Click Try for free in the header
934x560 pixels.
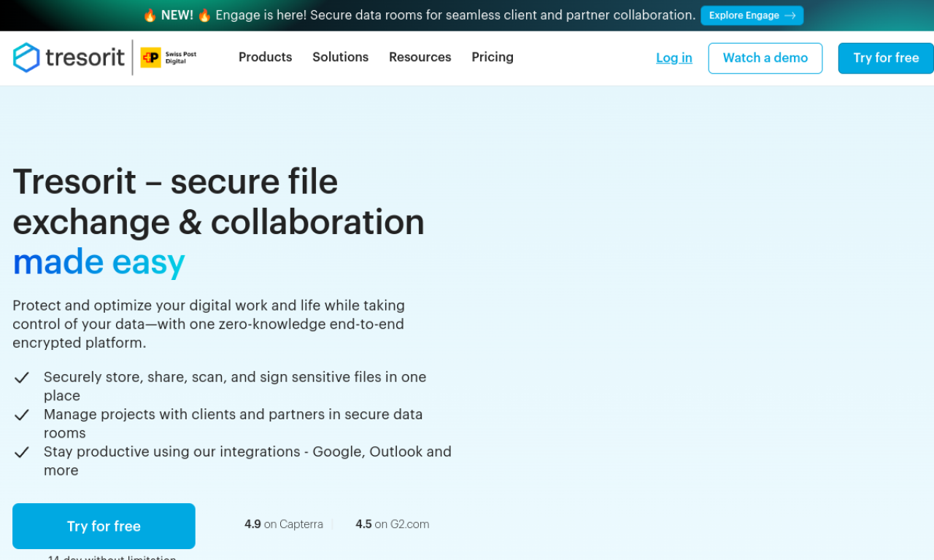tap(885, 58)
